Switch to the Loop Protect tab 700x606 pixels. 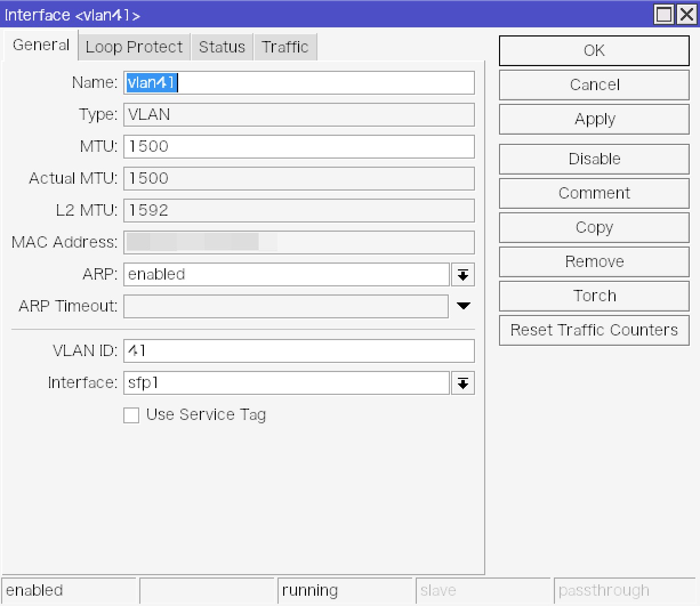134,47
